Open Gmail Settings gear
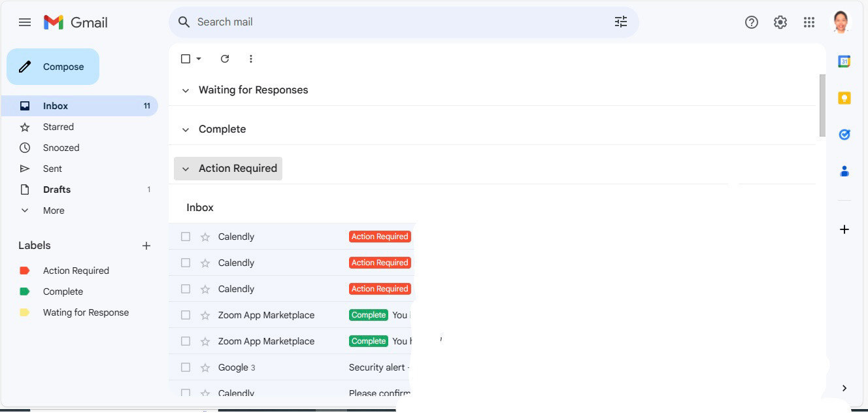 [x=780, y=22]
